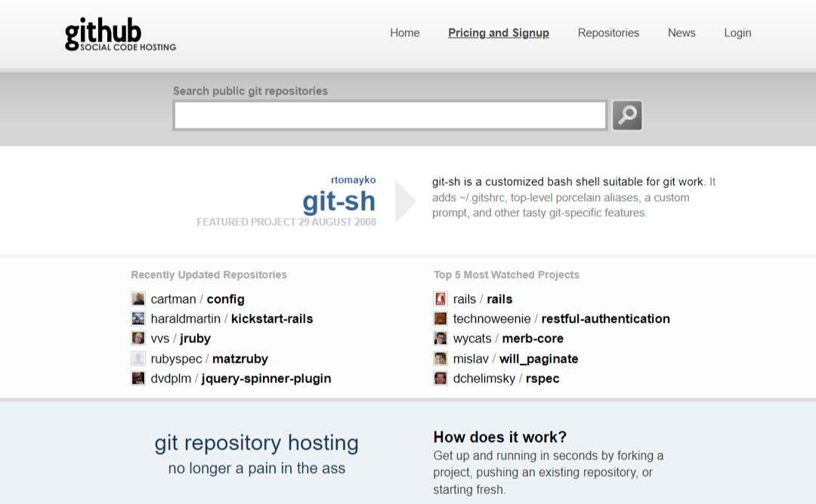Viewport: 816px width, 504px height.
Task: Click the 'Top 5 Most Watched Projects' heading
Action: (506, 274)
